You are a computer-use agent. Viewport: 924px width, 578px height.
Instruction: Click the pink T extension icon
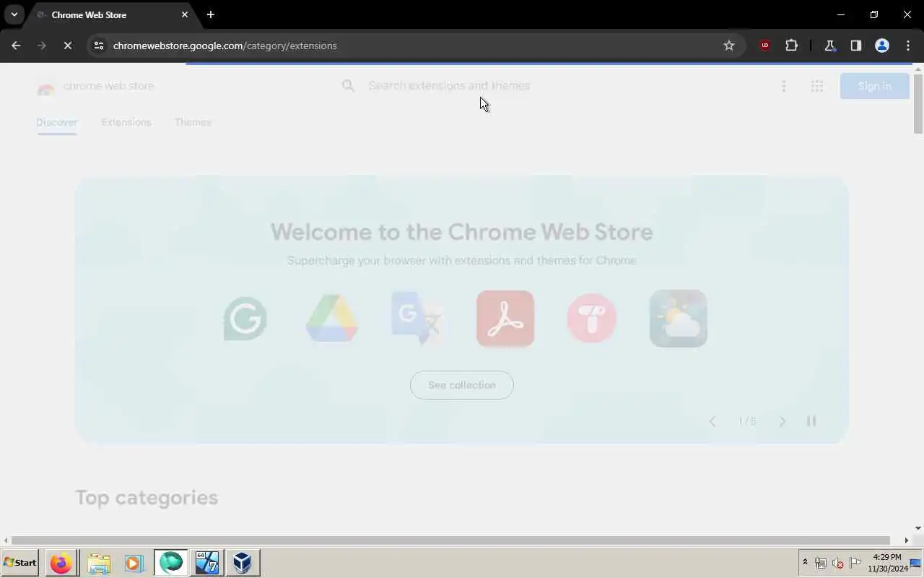591,319
